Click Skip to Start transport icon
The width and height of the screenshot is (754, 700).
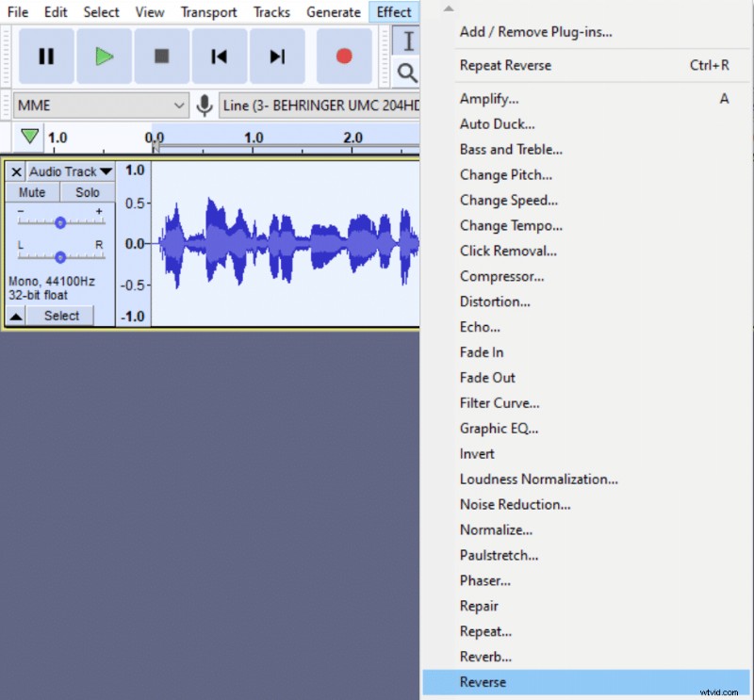pos(220,57)
